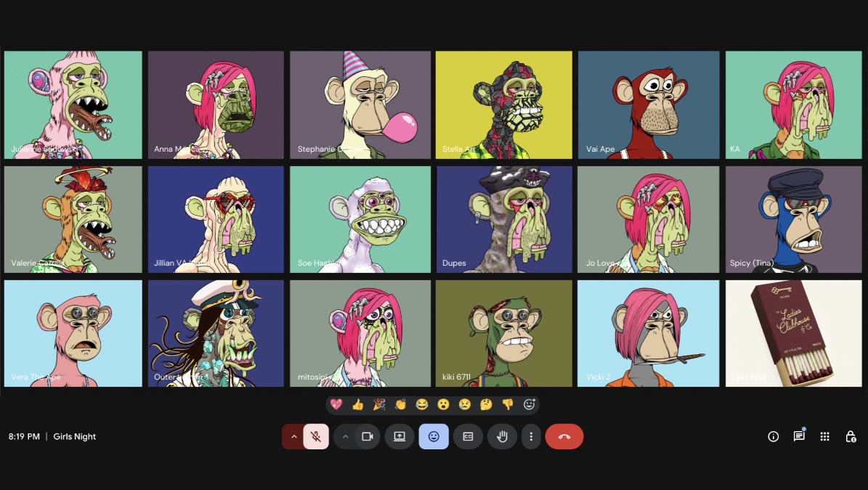Select Stella Art's tile
This screenshot has width=868, height=490.
[504, 105]
